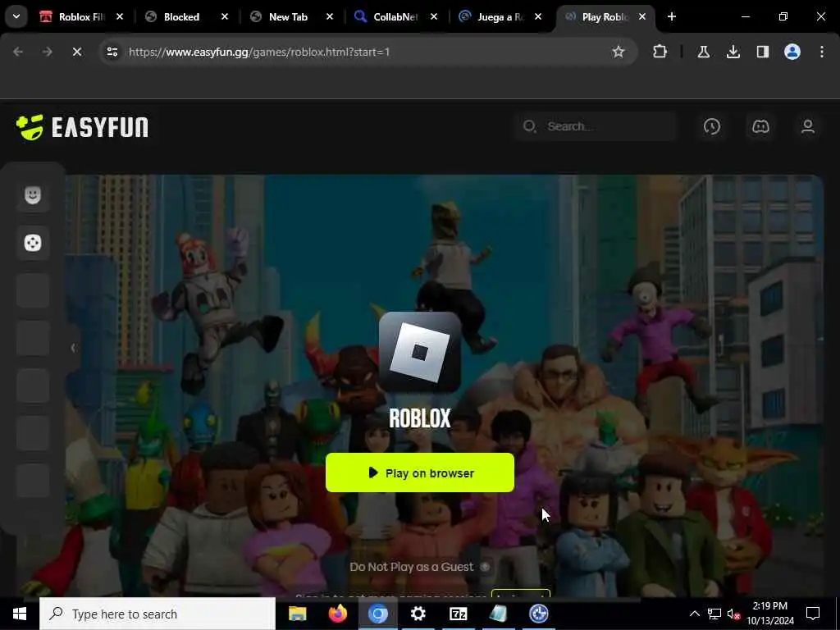The image size is (840, 630).
Task: Open the Chrome profile avatar
Action: tap(792, 52)
